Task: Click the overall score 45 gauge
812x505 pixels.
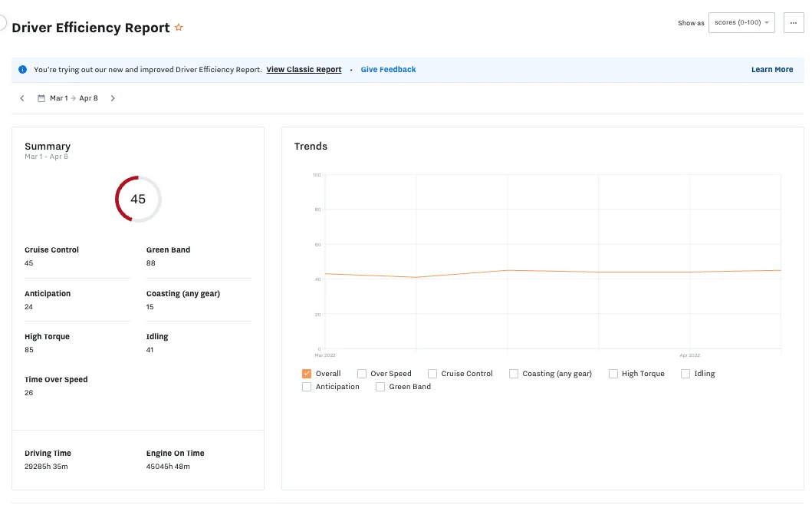Action: [138, 199]
